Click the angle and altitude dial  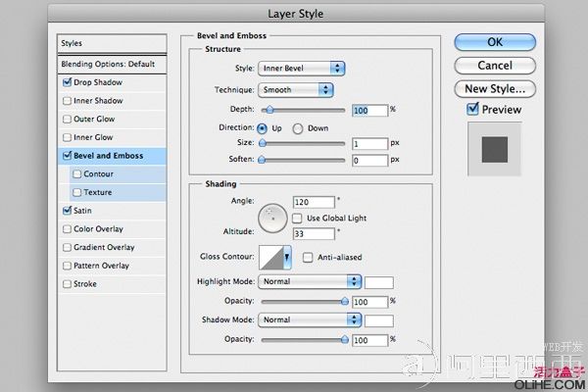(272, 218)
